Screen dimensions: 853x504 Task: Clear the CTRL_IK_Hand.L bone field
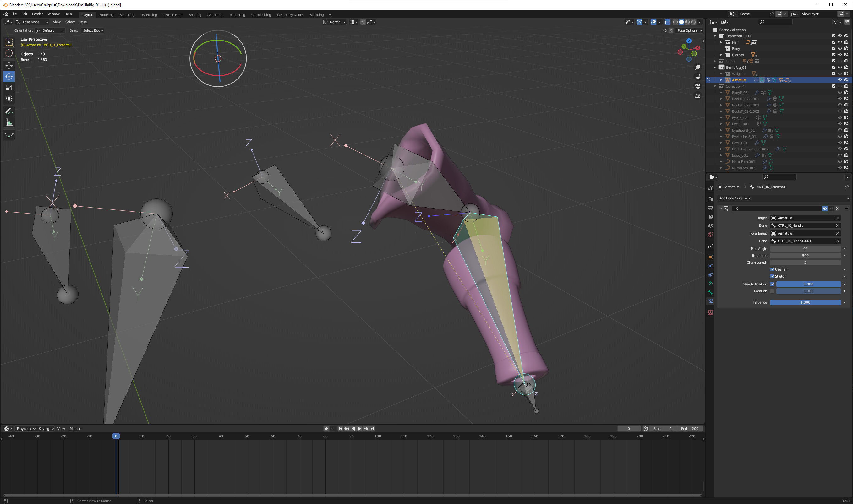837,225
